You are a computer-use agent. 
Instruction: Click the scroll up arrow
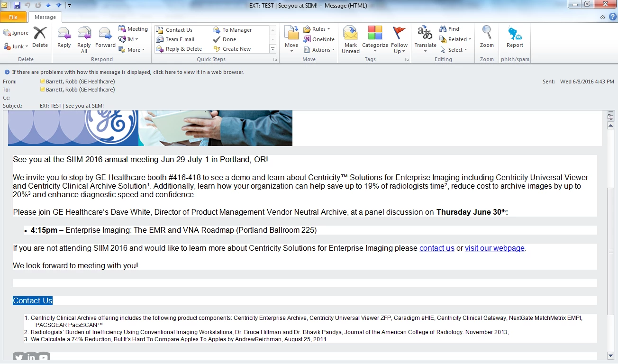click(611, 126)
